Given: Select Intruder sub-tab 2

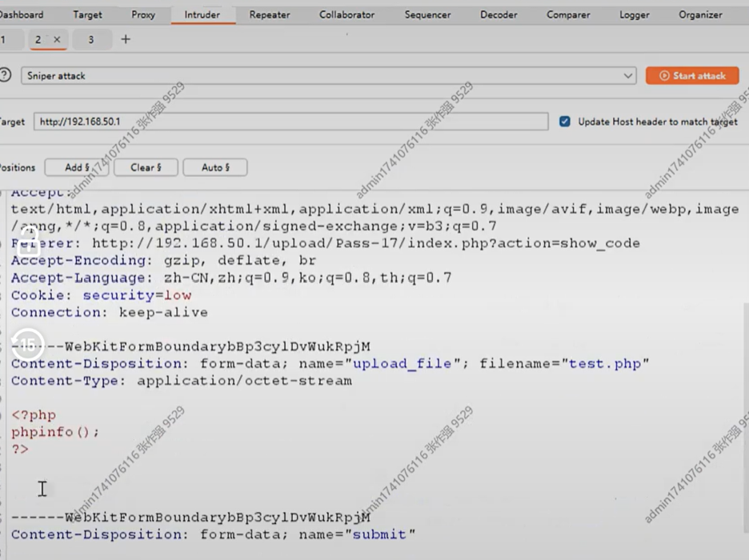Looking at the screenshot, I should [x=38, y=40].
